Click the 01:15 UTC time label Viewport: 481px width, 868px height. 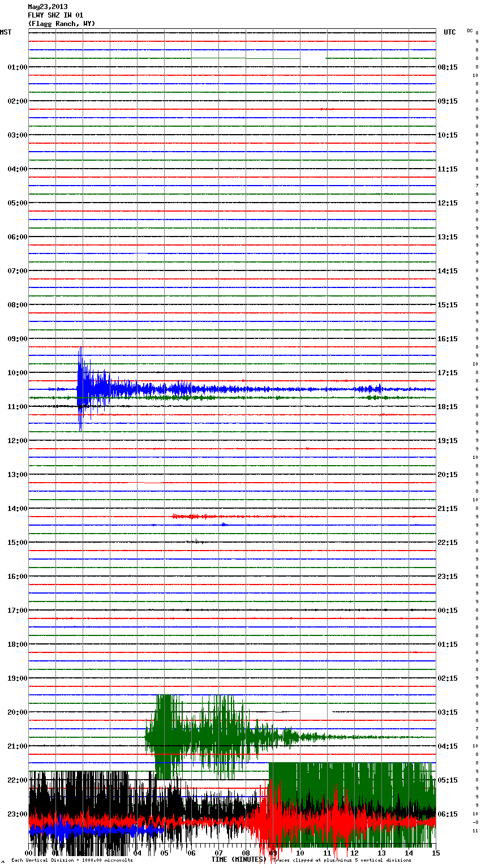coord(448,644)
